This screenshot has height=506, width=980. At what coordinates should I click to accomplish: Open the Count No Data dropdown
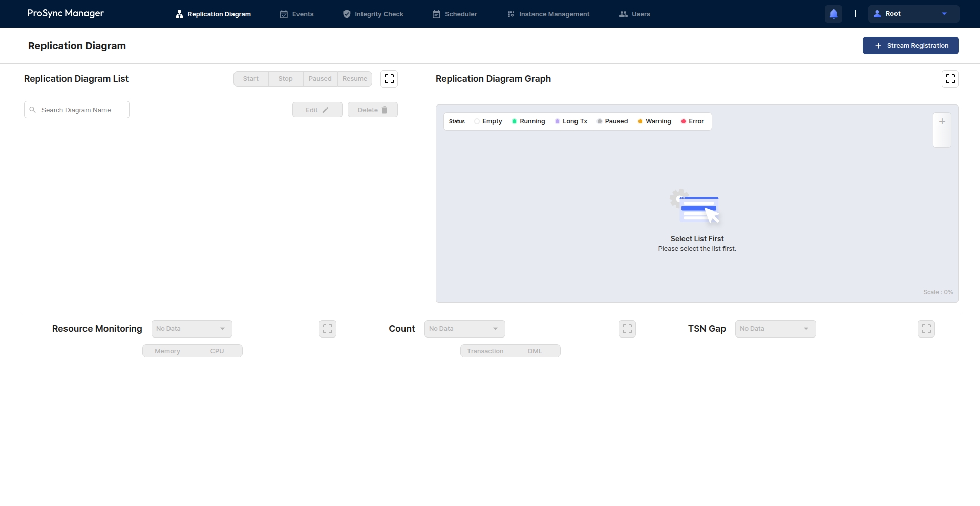click(464, 329)
